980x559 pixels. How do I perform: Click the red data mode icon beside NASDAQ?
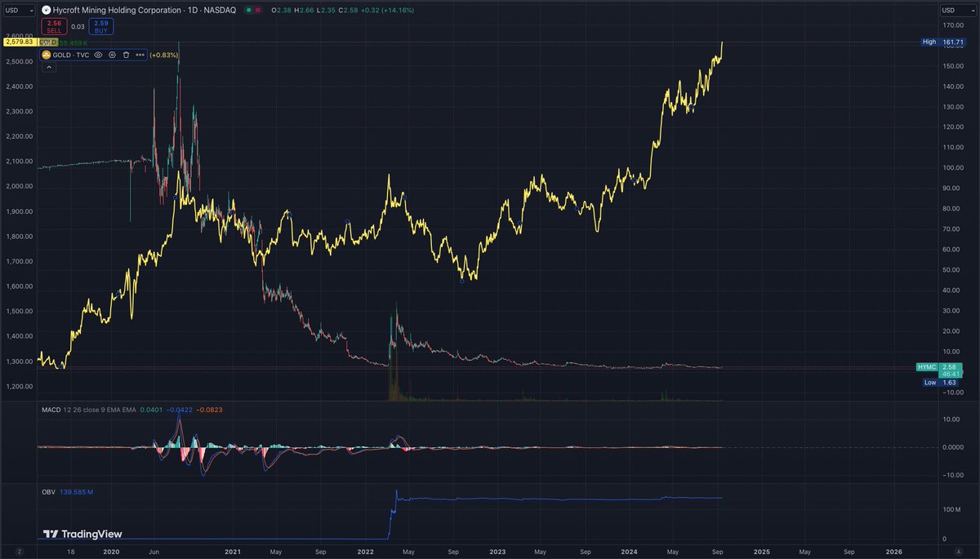tap(258, 10)
